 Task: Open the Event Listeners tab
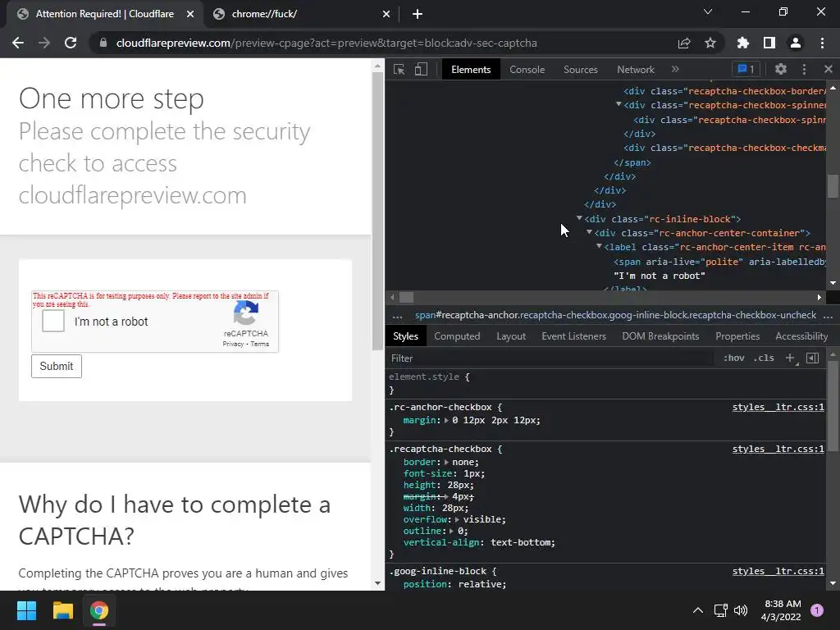573,336
